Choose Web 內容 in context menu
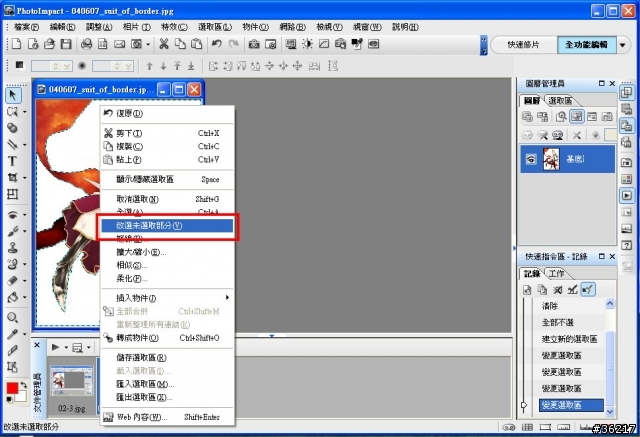Image resolution: width=640 pixels, height=437 pixels. 167,417
